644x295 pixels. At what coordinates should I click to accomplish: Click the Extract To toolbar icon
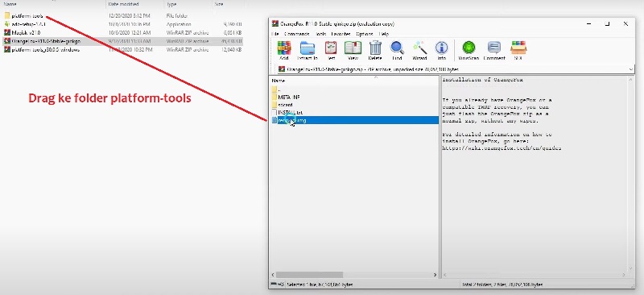pos(308,48)
